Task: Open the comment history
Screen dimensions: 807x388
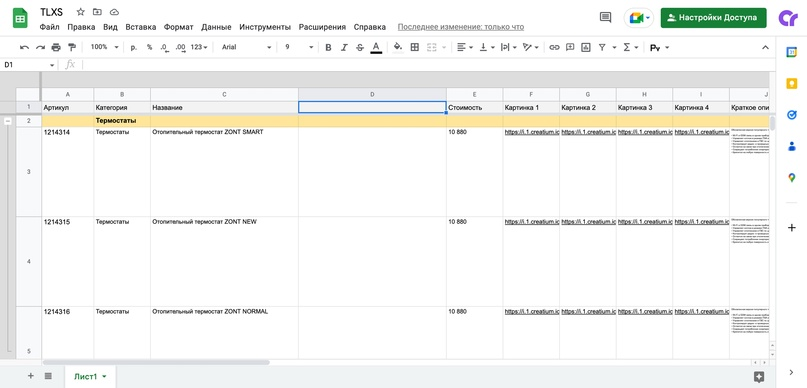Action: [x=606, y=17]
